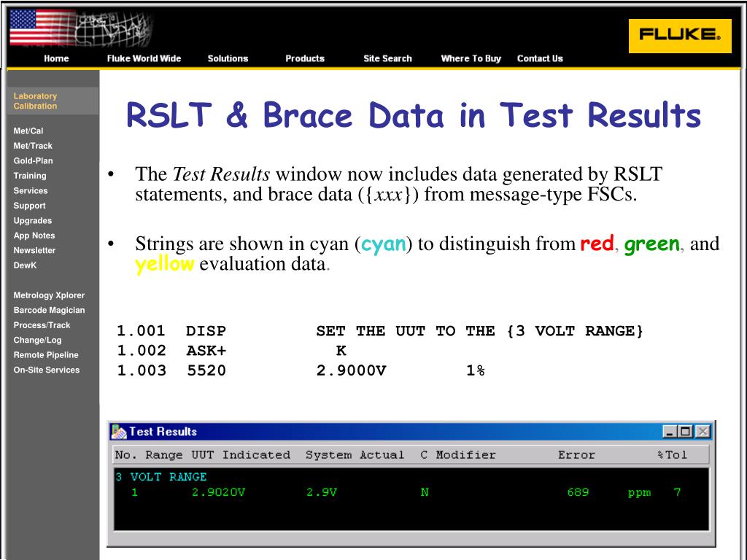Click the '2.9020V' UUT indicated value

218,492
